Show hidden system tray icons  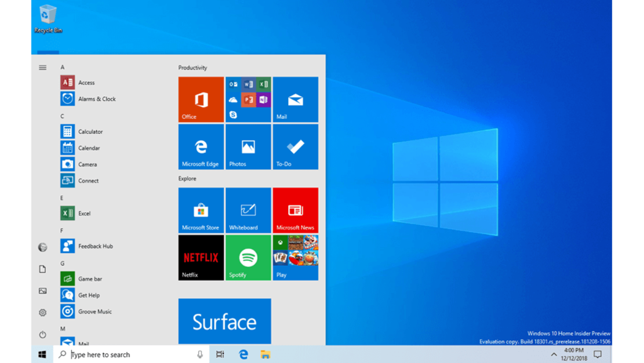point(553,354)
